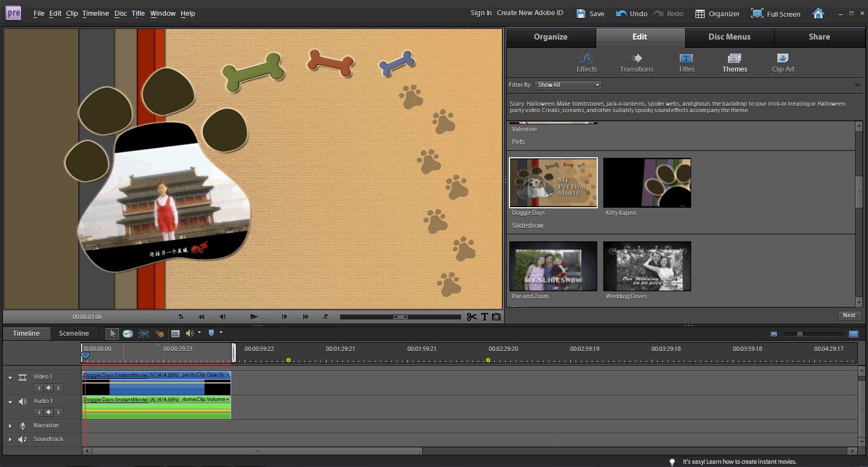Collapse the Video 1 track

[x=10, y=378]
